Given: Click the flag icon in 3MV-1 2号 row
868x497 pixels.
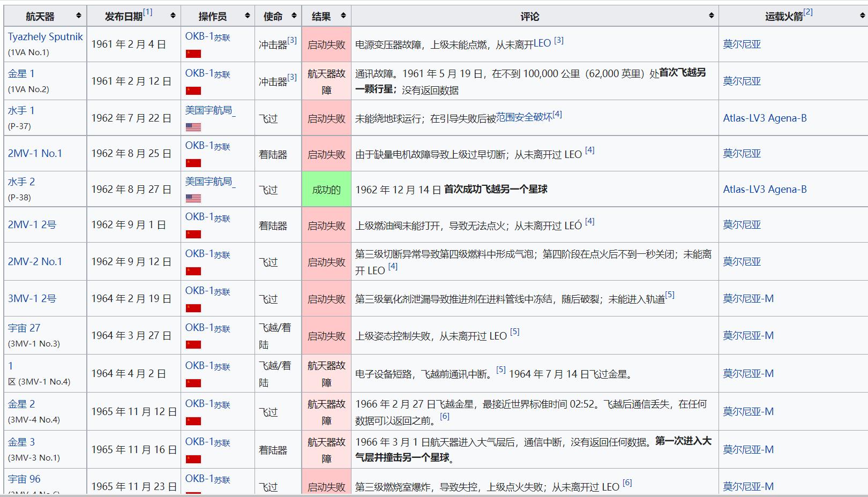Looking at the screenshot, I should point(193,308).
